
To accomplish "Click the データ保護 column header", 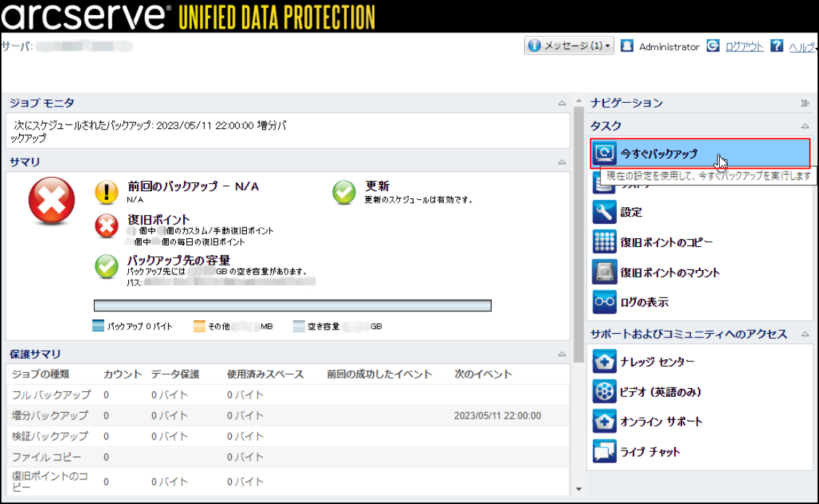I will tap(175, 374).
